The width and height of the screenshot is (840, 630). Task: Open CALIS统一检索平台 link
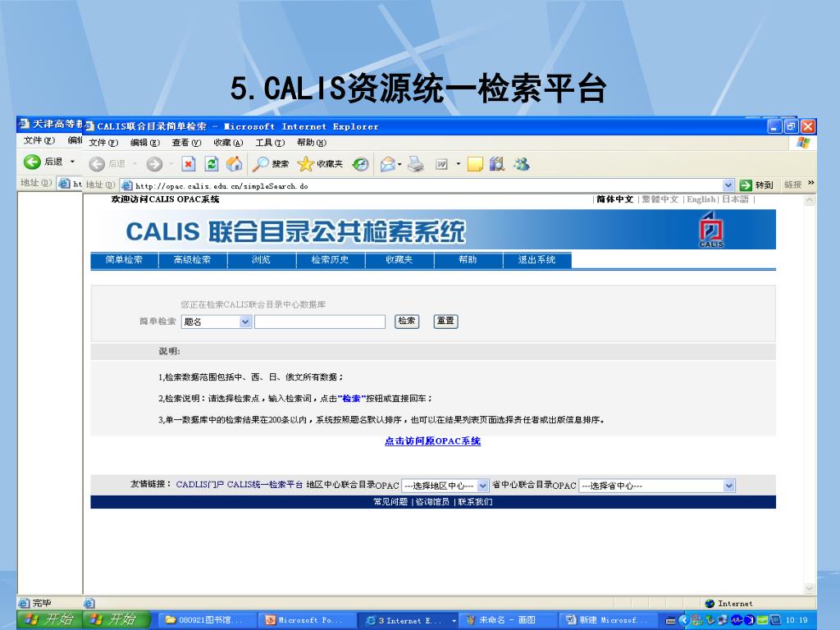pos(265,484)
